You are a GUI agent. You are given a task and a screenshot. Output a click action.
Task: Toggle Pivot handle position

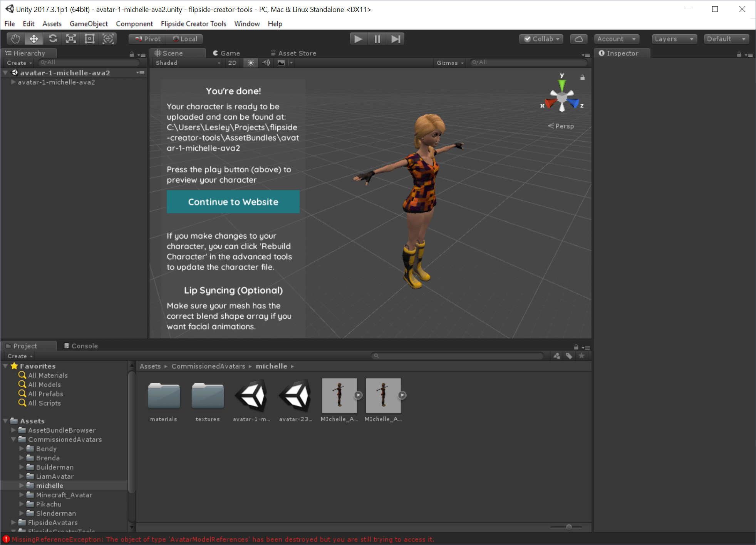tap(148, 39)
